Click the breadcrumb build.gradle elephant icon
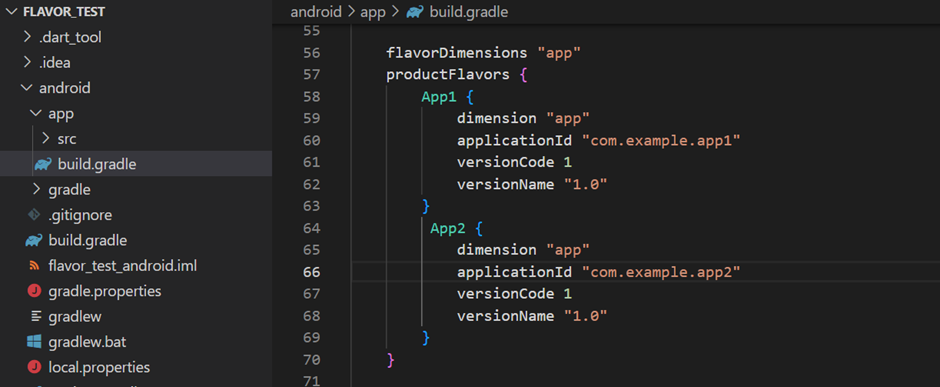Screen dimensions: 940x387 tap(415, 12)
